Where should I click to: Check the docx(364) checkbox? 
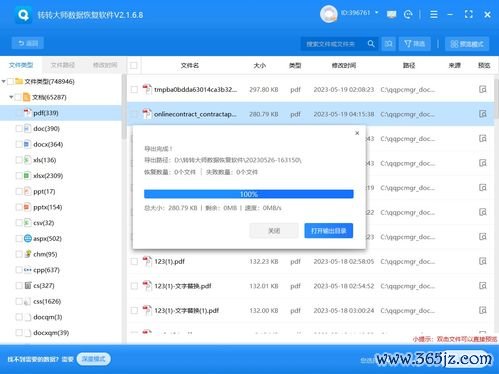tap(19, 144)
